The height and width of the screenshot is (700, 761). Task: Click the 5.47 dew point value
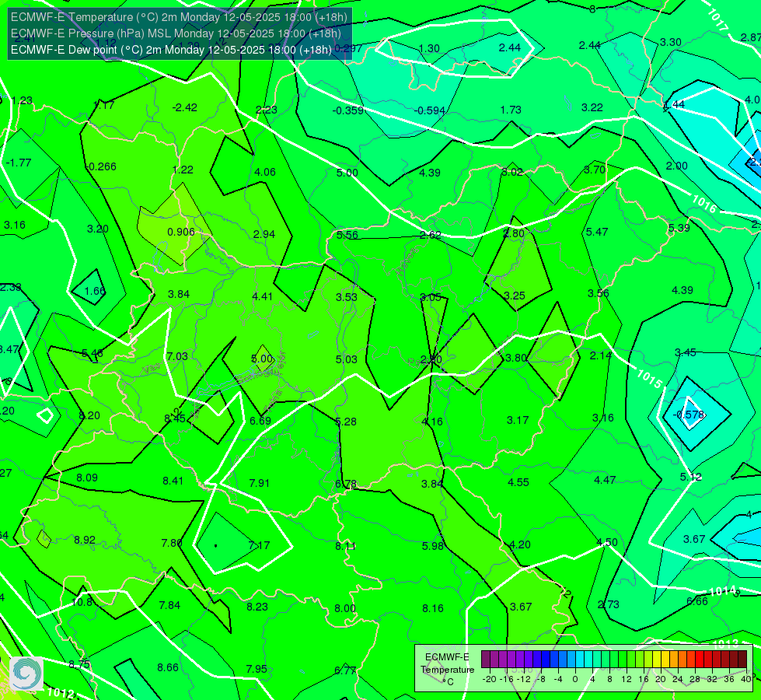point(597,232)
